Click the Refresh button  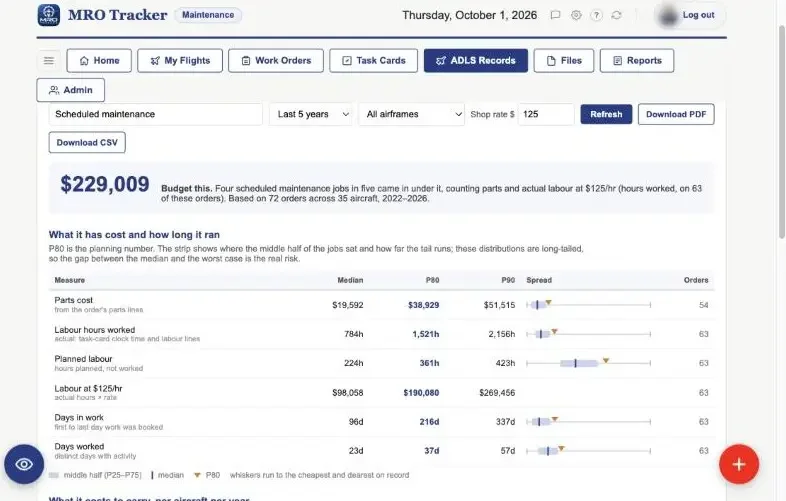click(x=606, y=114)
